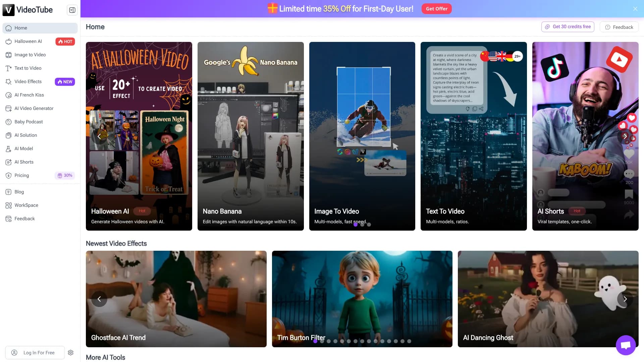Viewport: 644px width, 362px height.
Task: Open the Nano Banana feature card
Action: (x=251, y=136)
